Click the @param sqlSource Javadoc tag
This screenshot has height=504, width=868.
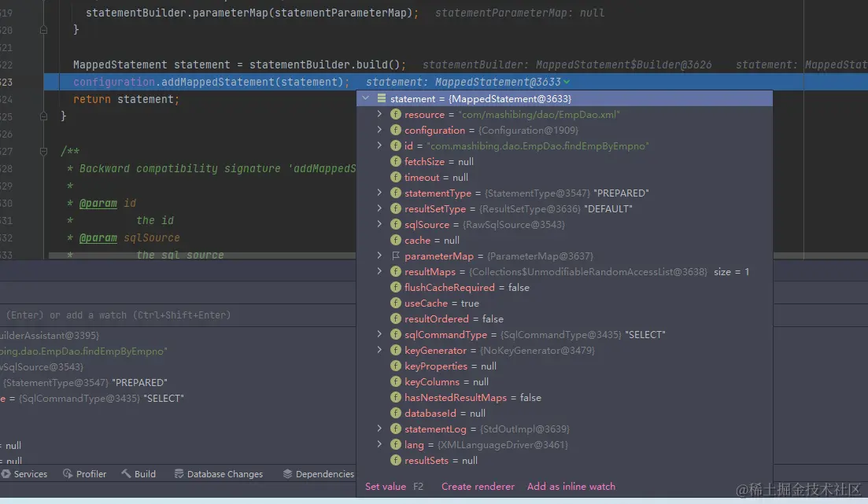[98, 238]
